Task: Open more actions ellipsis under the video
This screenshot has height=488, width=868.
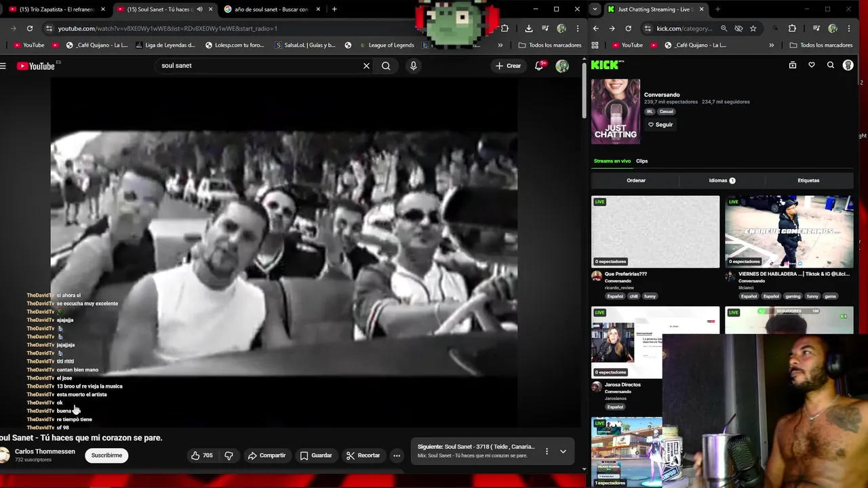Action: click(397, 455)
